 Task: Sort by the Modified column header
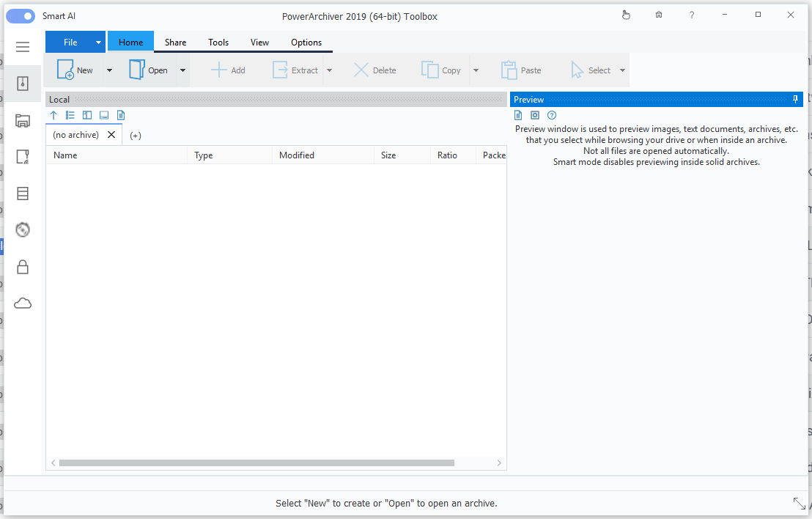(323, 155)
